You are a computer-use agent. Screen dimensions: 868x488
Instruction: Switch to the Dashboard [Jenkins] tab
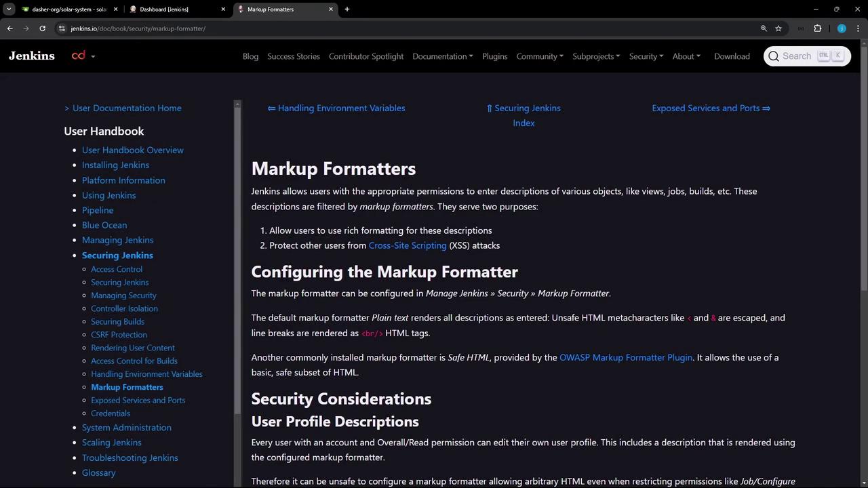coord(178,9)
